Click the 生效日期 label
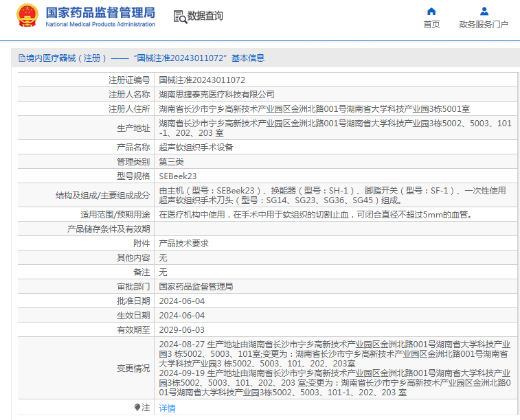Viewport: 520px width, 420px height. [x=133, y=316]
